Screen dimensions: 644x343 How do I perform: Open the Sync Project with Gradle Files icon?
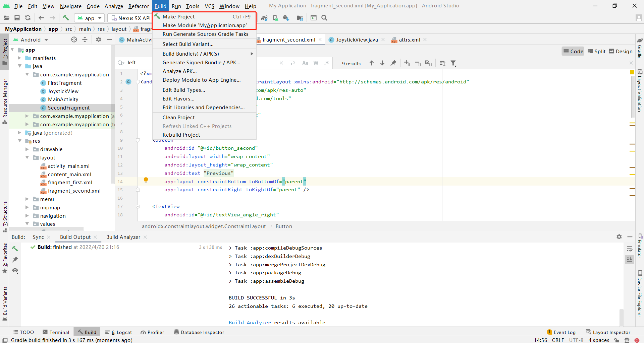click(x=264, y=18)
